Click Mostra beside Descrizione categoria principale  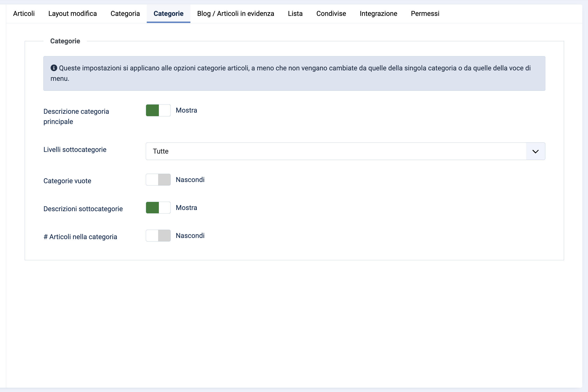pyautogui.click(x=186, y=110)
